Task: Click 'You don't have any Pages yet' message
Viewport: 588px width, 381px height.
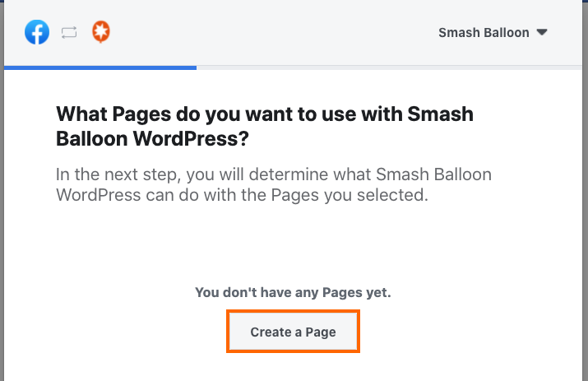Action: (x=293, y=292)
